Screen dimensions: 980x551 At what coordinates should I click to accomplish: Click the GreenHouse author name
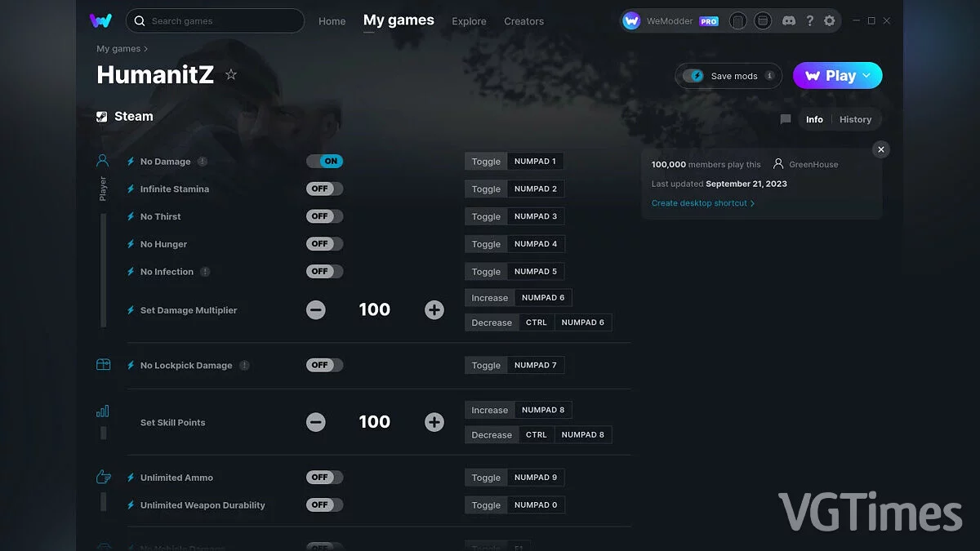[813, 164]
